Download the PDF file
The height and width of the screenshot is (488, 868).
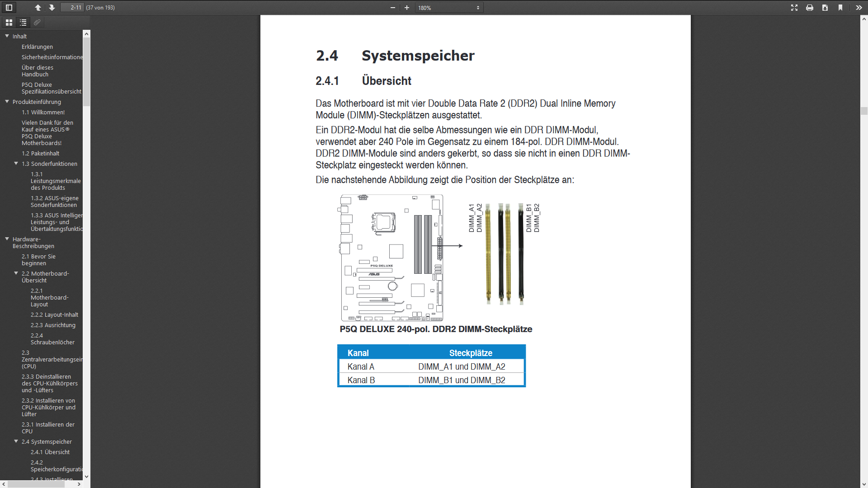coord(825,8)
